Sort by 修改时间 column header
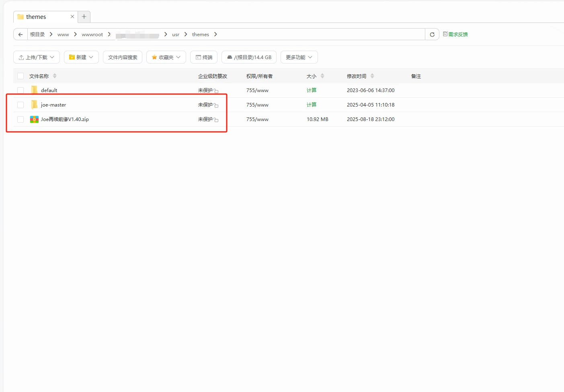564x392 pixels. 357,76
